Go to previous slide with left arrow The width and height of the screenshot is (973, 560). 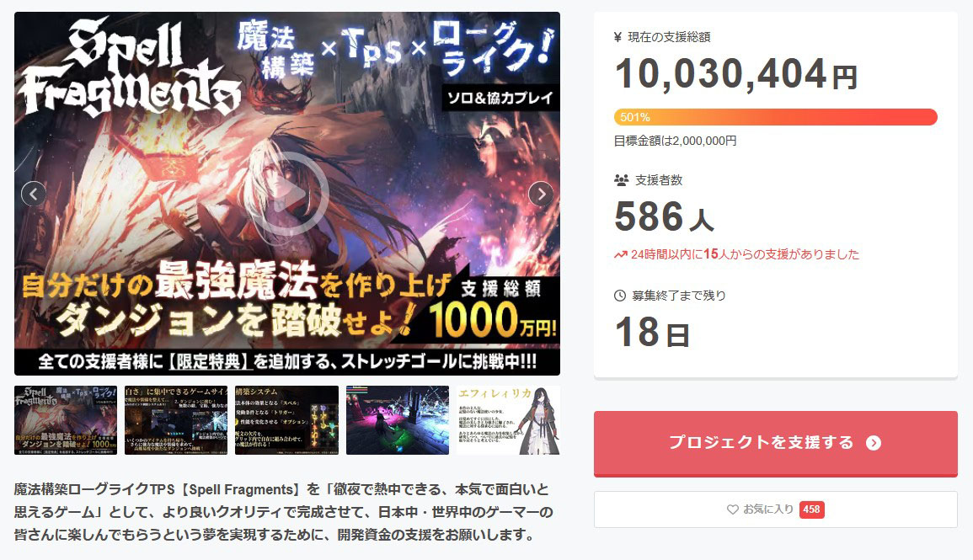tap(34, 195)
